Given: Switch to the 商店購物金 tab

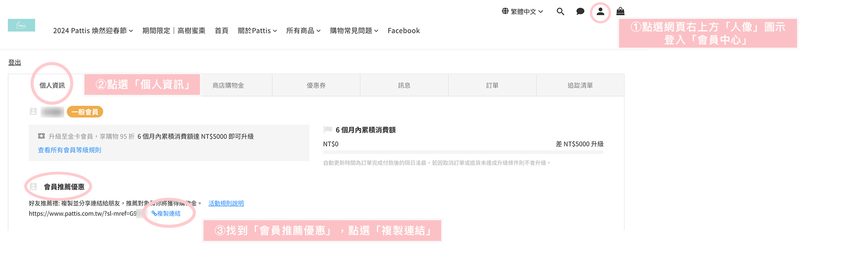Looking at the screenshot, I should pyautogui.click(x=228, y=85).
